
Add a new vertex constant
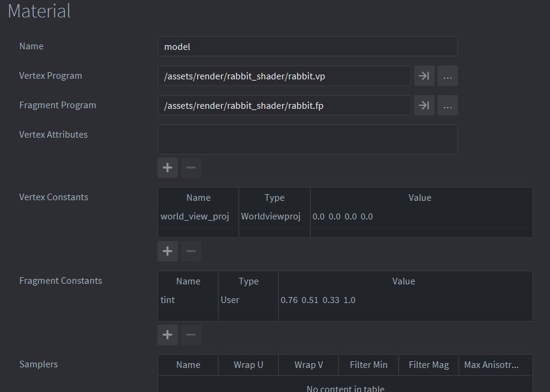click(168, 251)
